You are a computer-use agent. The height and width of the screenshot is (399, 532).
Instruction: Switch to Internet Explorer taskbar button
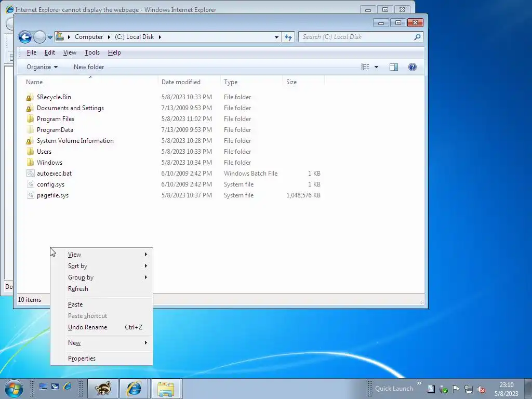pos(134,389)
